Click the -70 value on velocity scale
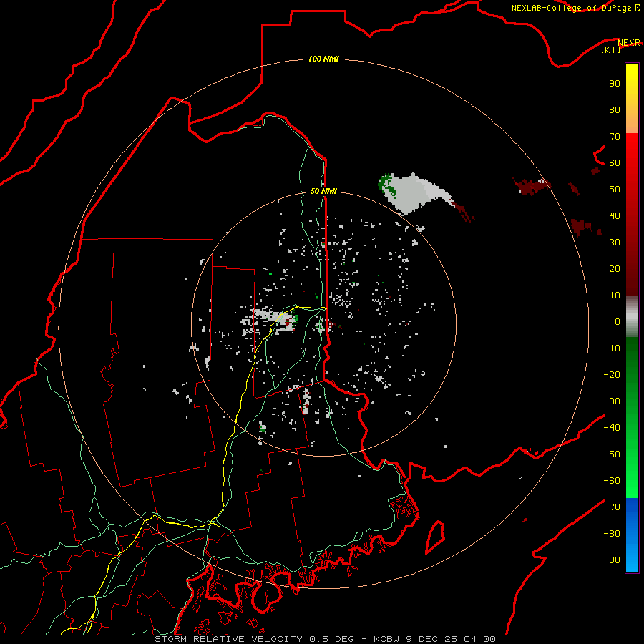 click(612, 507)
